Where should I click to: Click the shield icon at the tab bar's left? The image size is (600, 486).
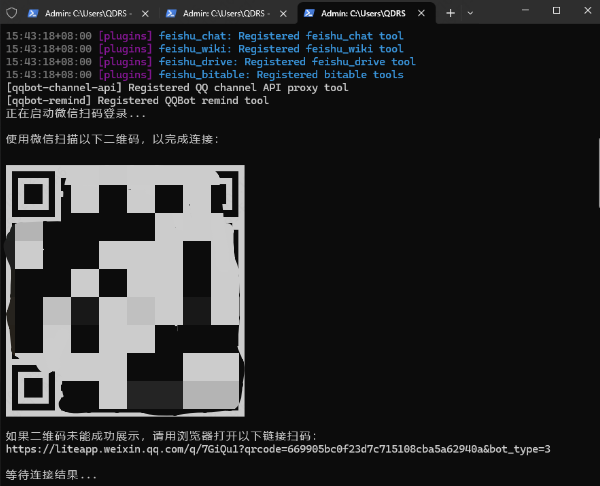[x=11, y=13]
